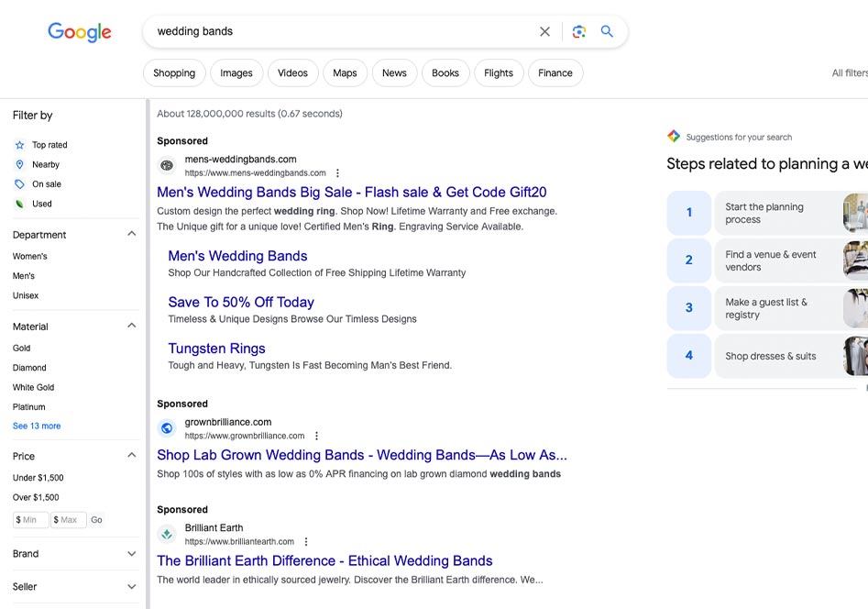Click the Used filter label
This screenshot has height=609, width=868.
(x=42, y=204)
